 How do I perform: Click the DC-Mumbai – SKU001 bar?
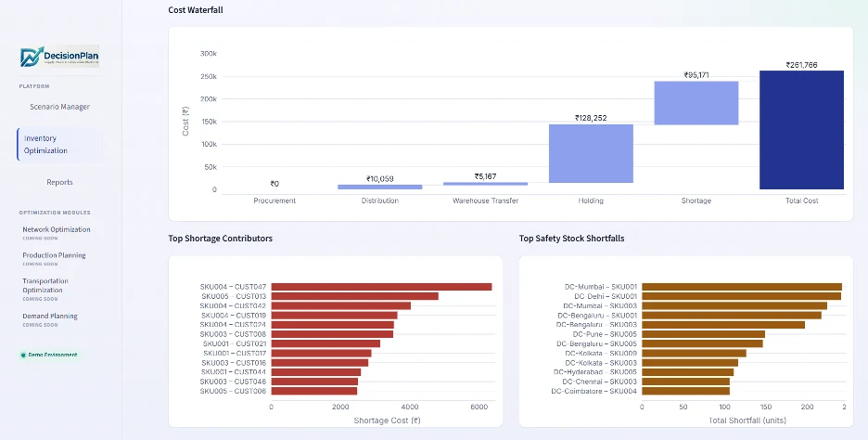pos(742,287)
